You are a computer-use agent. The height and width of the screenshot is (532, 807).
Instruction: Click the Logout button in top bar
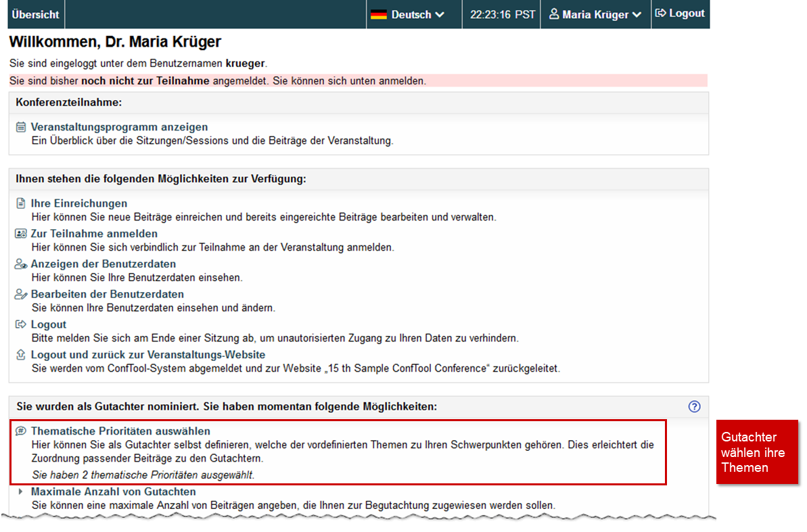coord(681,14)
